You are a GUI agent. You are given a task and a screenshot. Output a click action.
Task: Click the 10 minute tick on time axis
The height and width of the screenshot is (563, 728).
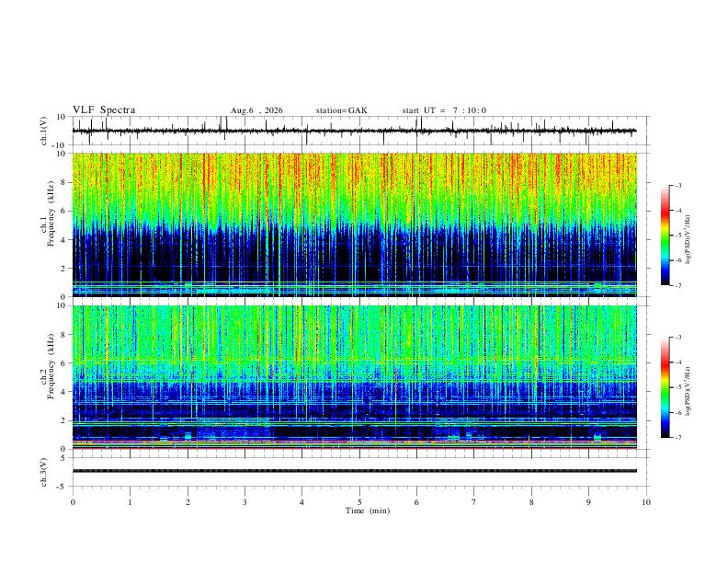pos(646,502)
